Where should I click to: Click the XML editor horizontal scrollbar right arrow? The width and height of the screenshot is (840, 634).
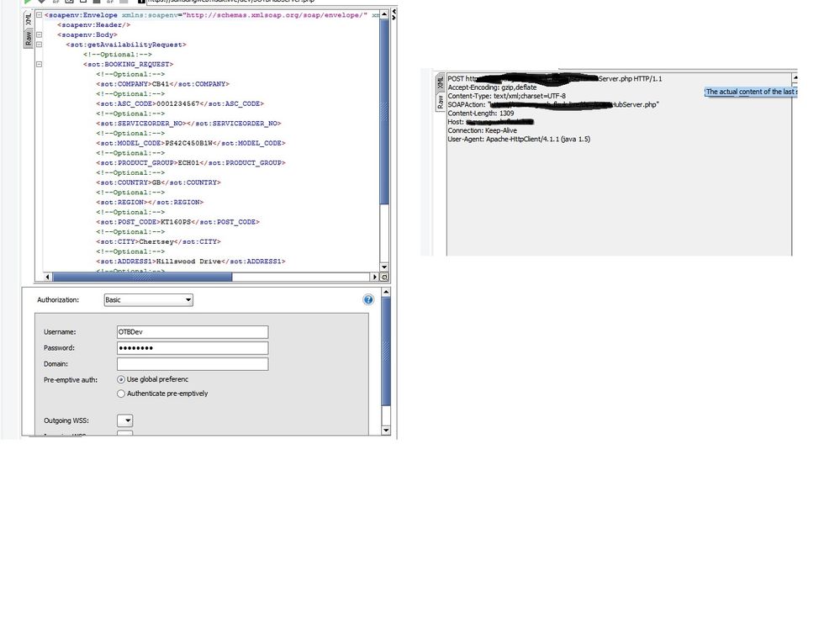[374, 277]
